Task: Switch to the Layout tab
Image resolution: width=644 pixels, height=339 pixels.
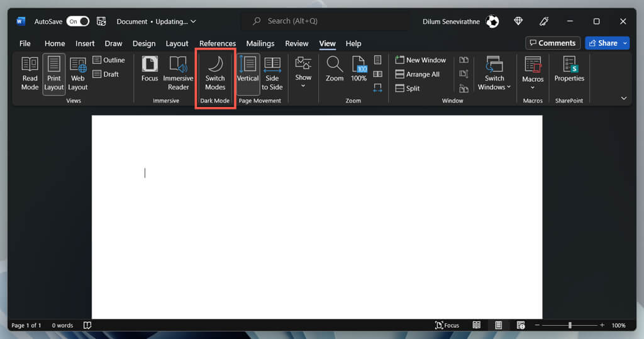Action: [x=177, y=43]
